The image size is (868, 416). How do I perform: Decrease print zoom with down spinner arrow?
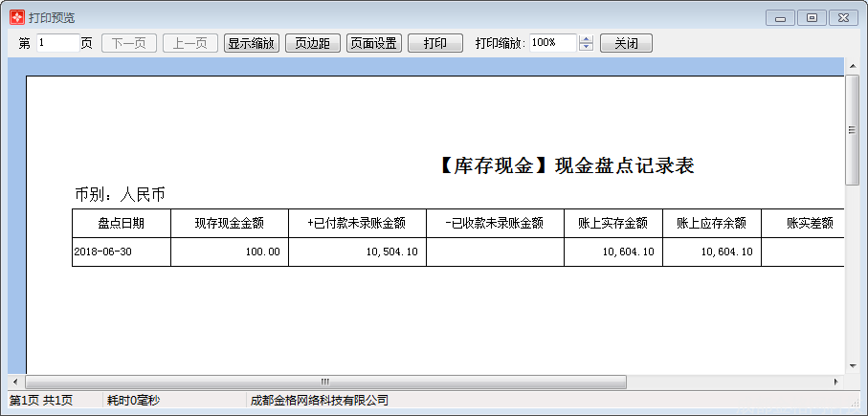click(587, 48)
